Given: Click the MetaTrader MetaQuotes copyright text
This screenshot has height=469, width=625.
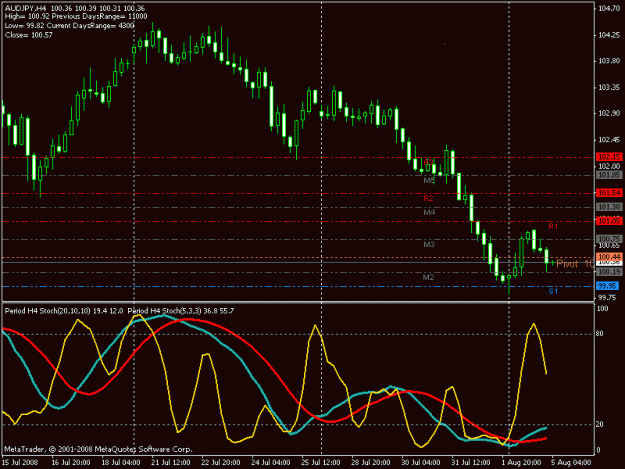Looking at the screenshot, I should (98, 449).
